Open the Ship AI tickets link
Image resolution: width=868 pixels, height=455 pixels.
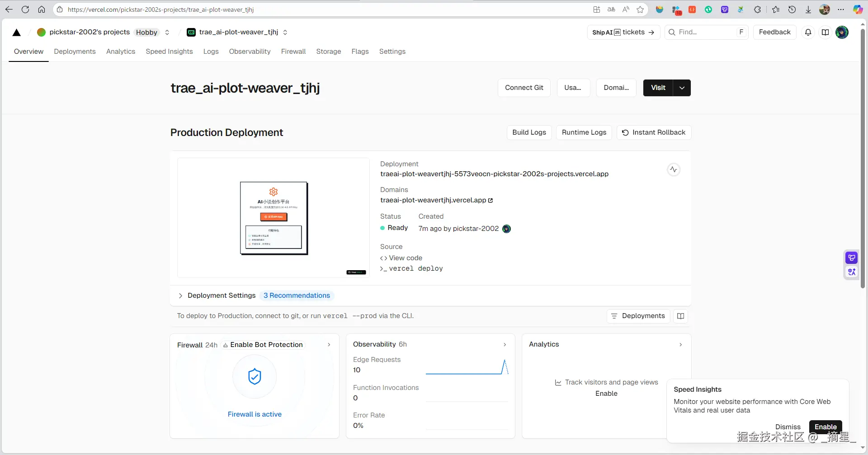pyautogui.click(x=623, y=32)
